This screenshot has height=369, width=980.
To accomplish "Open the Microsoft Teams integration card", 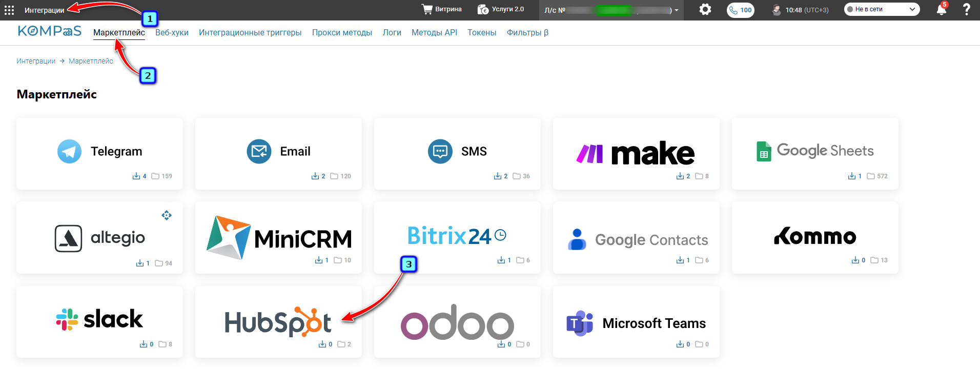I will coord(636,322).
